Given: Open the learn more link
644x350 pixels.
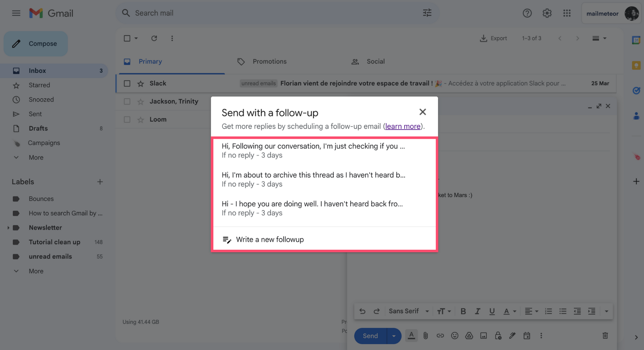Looking at the screenshot, I should click(403, 126).
